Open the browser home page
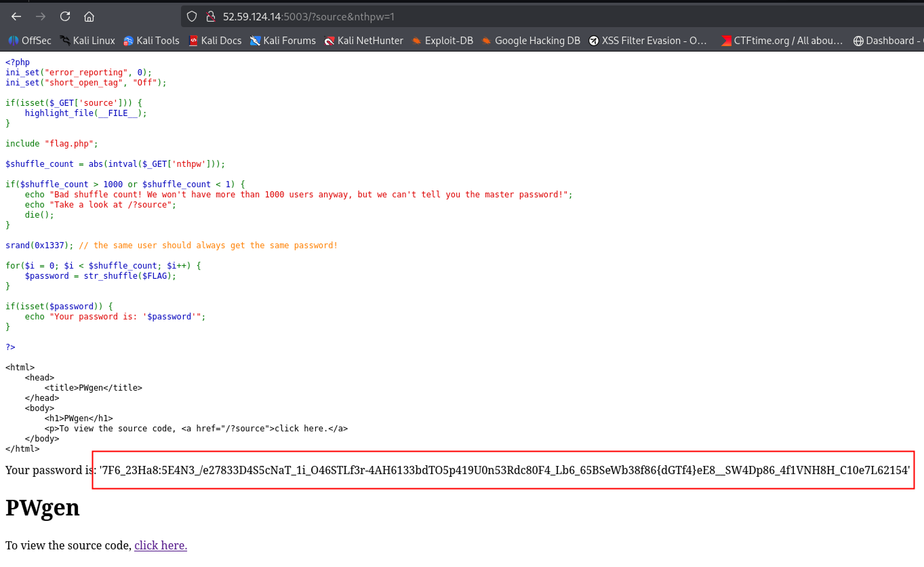Viewport: 924px width, 567px height. (x=89, y=16)
